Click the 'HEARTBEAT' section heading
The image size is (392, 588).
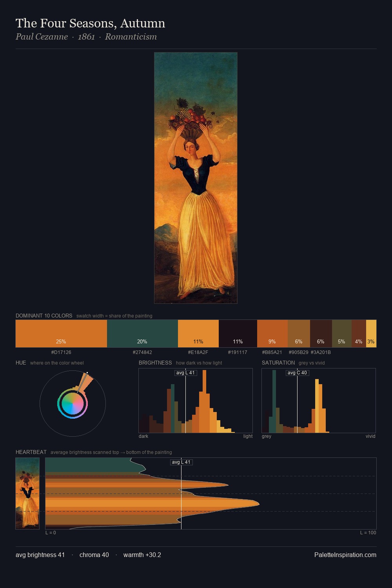[x=31, y=452]
